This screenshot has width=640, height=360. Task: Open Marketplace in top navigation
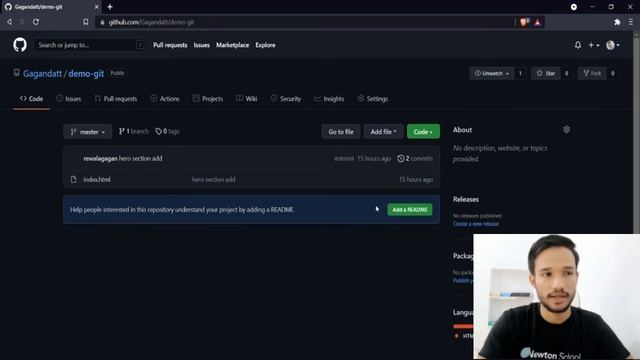pyautogui.click(x=232, y=45)
